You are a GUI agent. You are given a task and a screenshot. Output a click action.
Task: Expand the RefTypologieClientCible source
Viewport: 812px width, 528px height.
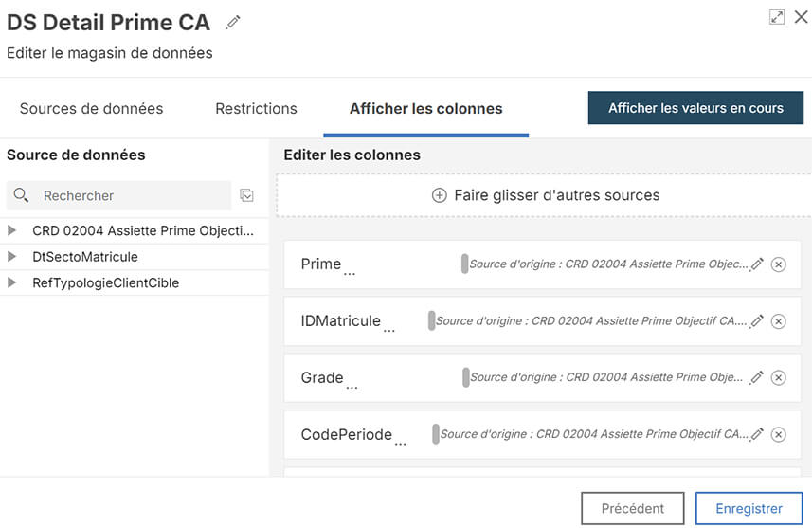pos(12,282)
